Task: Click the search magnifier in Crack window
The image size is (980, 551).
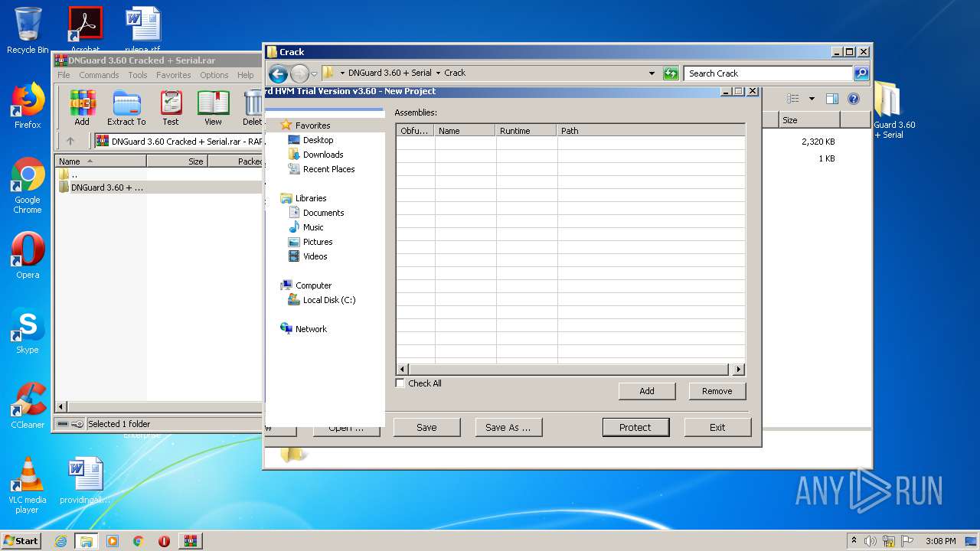Action: [x=861, y=73]
